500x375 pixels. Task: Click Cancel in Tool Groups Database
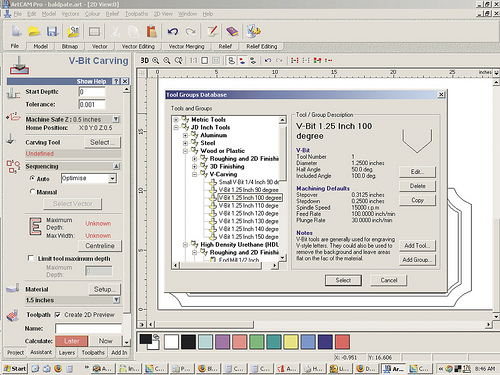pos(389,280)
